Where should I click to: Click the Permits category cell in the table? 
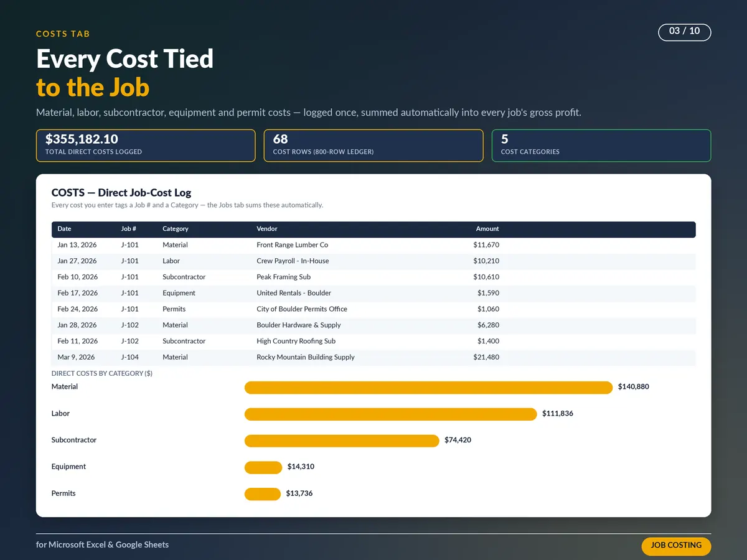[174, 309]
